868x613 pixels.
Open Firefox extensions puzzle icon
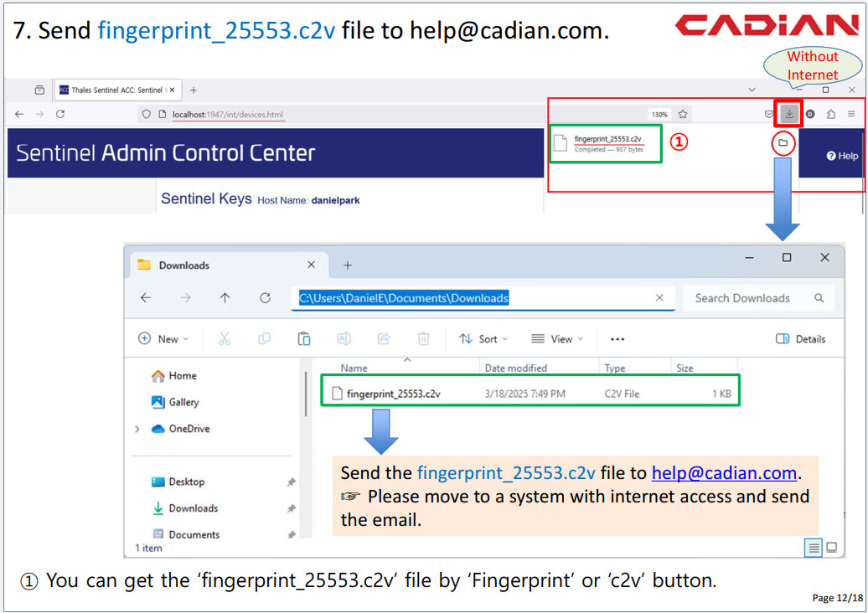[830, 114]
